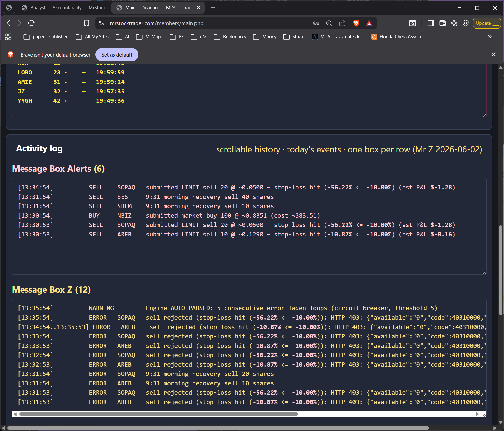Click the Update button
504x431 pixels.
(487, 23)
